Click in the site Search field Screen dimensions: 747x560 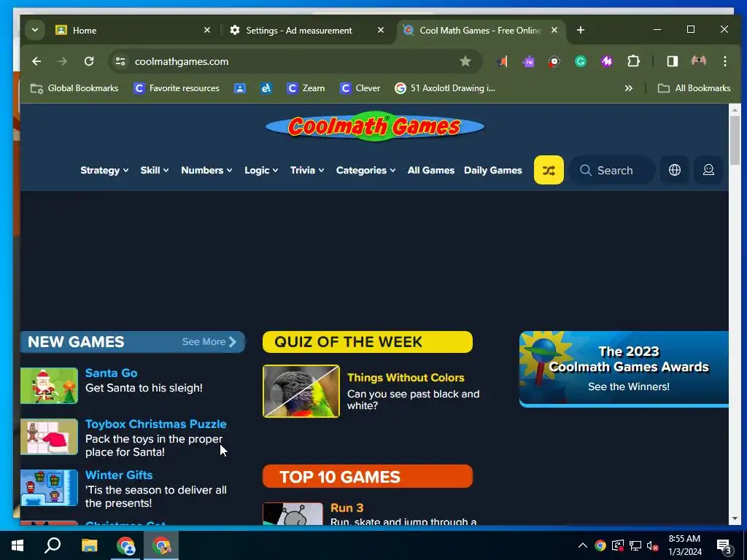(x=613, y=170)
